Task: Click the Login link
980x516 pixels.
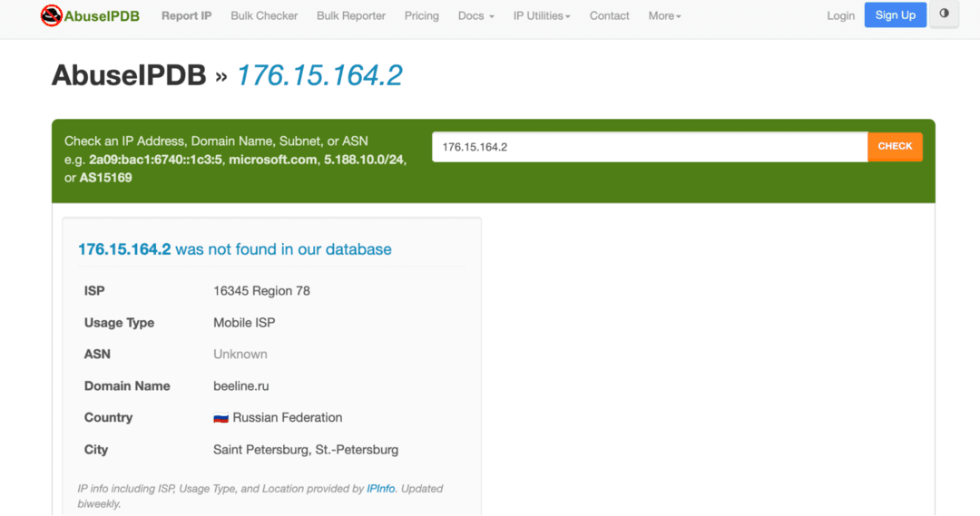Action: coord(840,15)
